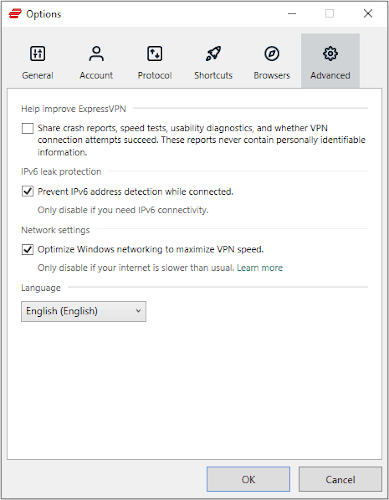The width and height of the screenshot is (389, 500).
Task: Click the 'IPv6 leak protection' heading
Action: click(61, 172)
